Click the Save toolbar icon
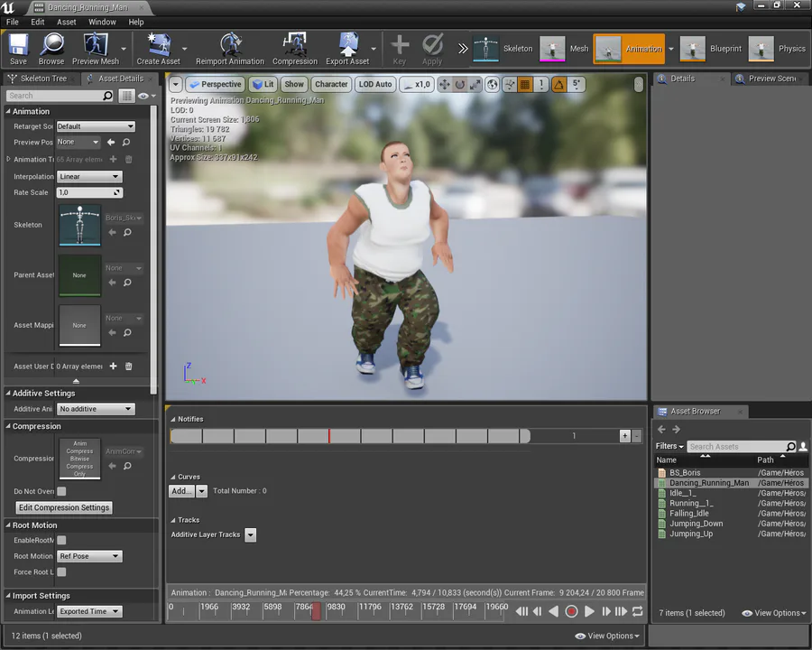 click(x=18, y=49)
